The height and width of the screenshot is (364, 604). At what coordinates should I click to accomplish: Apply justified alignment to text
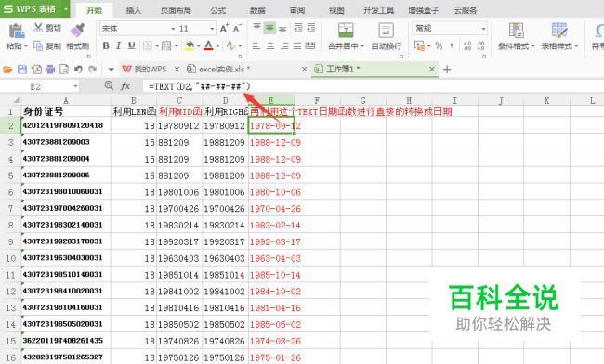coord(297,46)
